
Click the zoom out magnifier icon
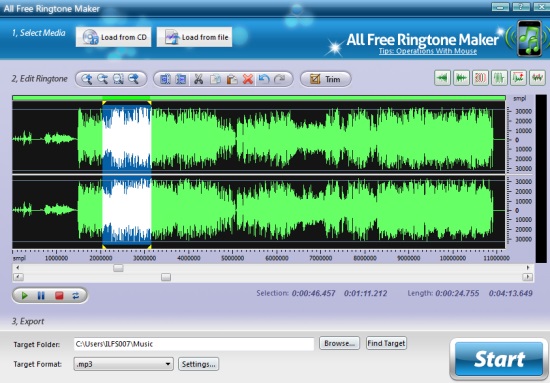tap(102, 79)
